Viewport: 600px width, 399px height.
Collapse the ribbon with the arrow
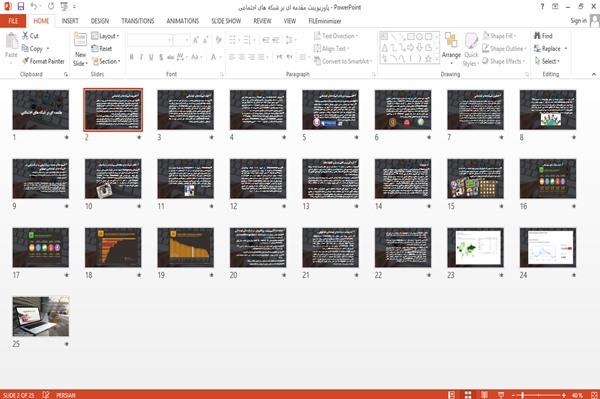pyautogui.click(x=593, y=74)
